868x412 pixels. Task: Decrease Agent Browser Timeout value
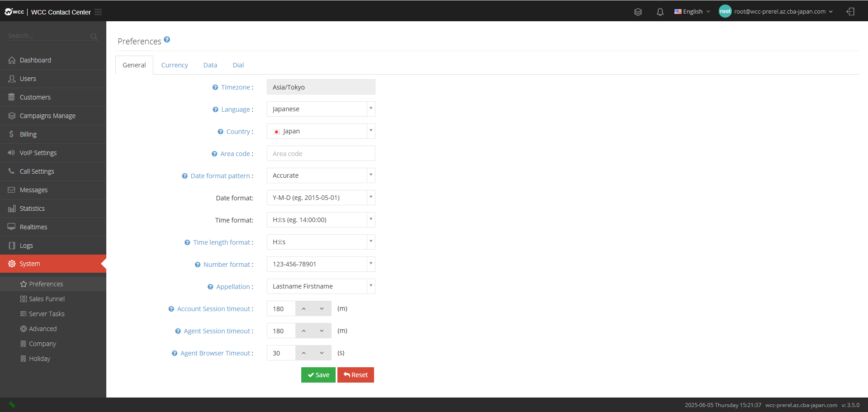point(322,353)
